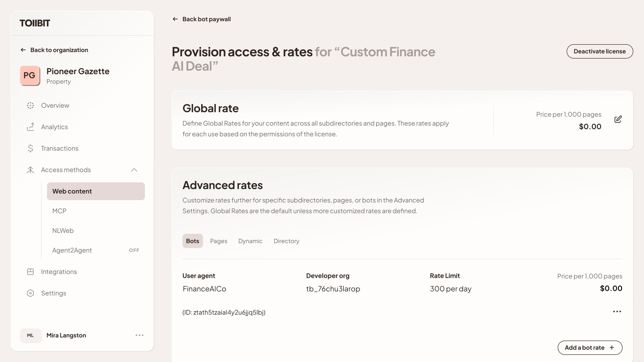The height and width of the screenshot is (362, 644).
Task: Go Back to organization
Action: pyautogui.click(x=59, y=50)
